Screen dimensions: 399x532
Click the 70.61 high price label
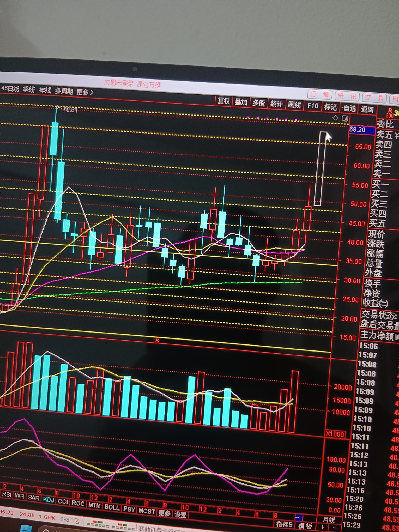pyautogui.click(x=70, y=110)
